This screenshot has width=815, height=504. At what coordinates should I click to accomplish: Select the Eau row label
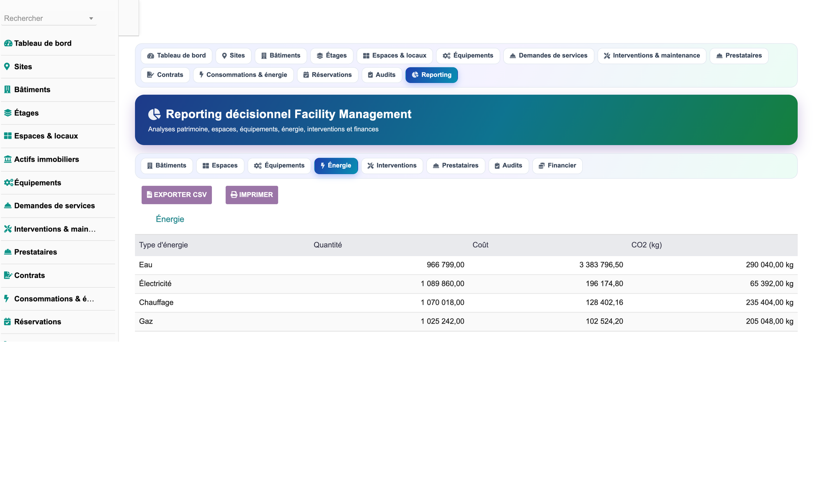(x=146, y=265)
